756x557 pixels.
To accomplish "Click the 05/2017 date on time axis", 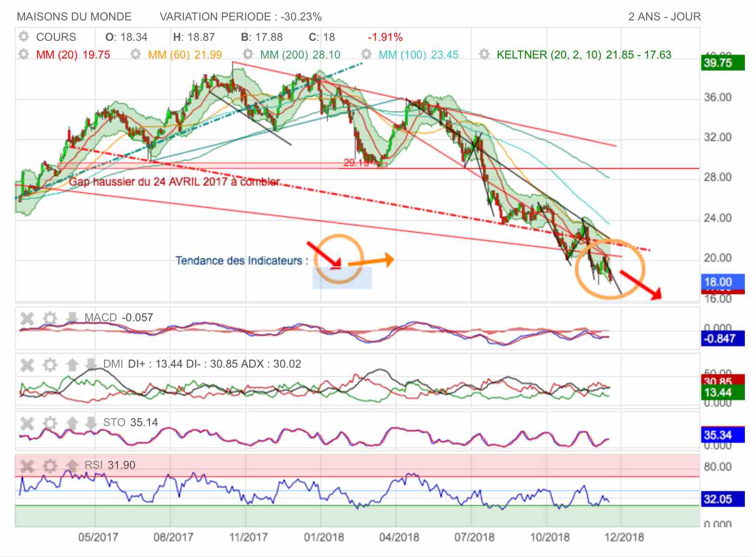I will 98,538.
